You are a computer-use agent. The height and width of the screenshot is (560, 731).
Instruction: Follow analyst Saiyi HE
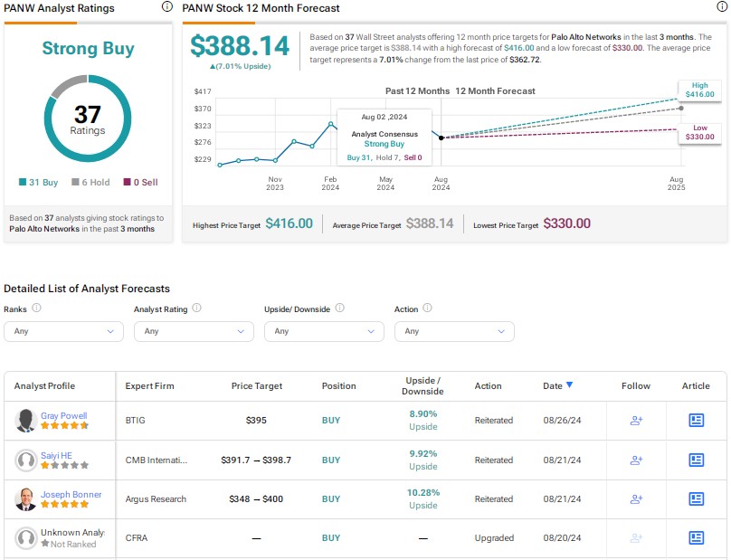pyautogui.click(x=636, y=460)
